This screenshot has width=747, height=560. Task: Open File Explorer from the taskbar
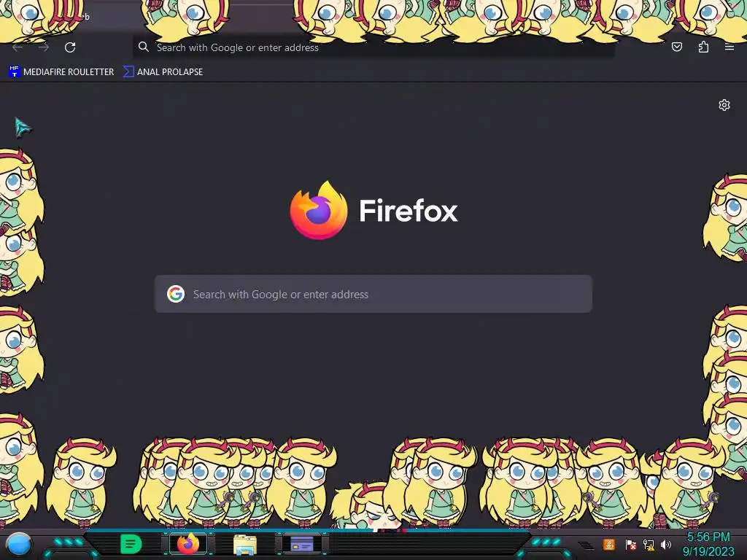point(245,545)
